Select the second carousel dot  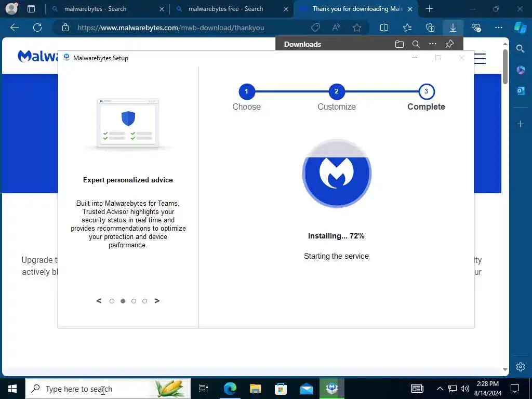pos(123,301)
